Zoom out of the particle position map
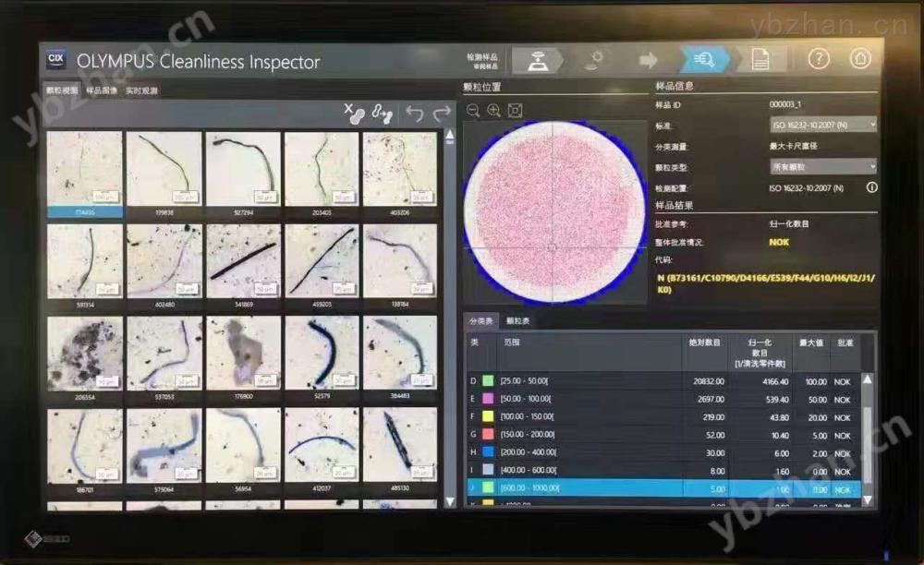The height and width of the screenshot is (565, 924). pyautogui.click(x=472, y=111)
